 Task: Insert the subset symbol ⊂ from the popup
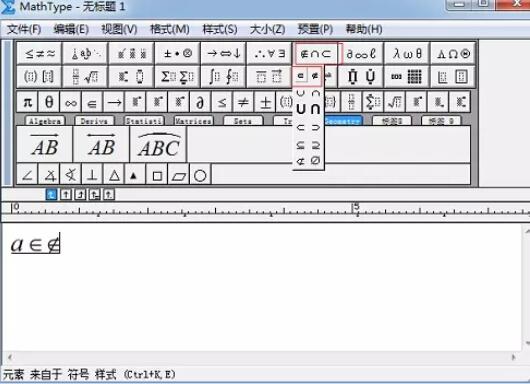300,128
